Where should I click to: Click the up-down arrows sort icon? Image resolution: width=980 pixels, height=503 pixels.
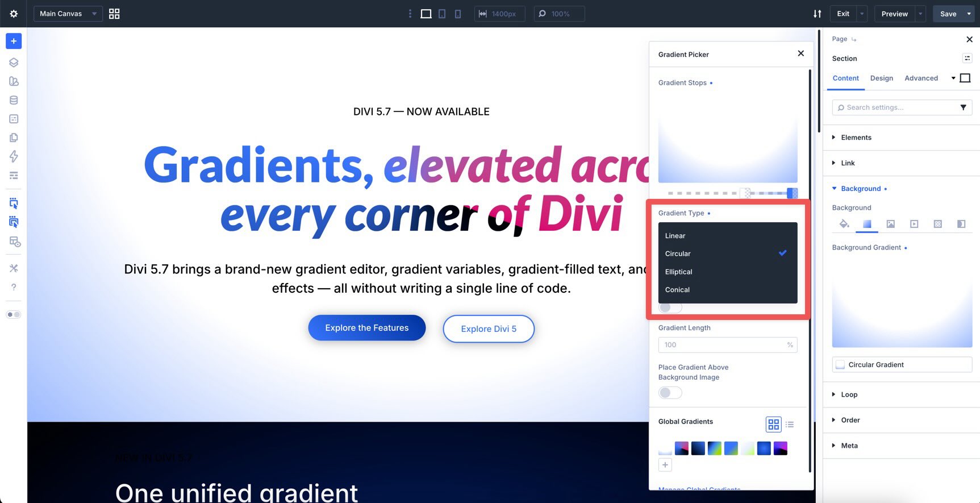(817, 14)
